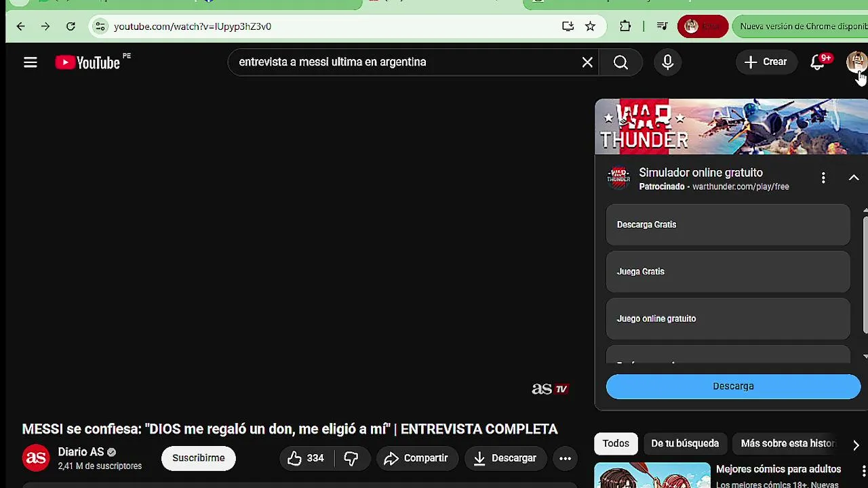Viewport: 868px width, 488px height.
Task: Select Más sobre esta historia chip
Action: tap(788, 443)
